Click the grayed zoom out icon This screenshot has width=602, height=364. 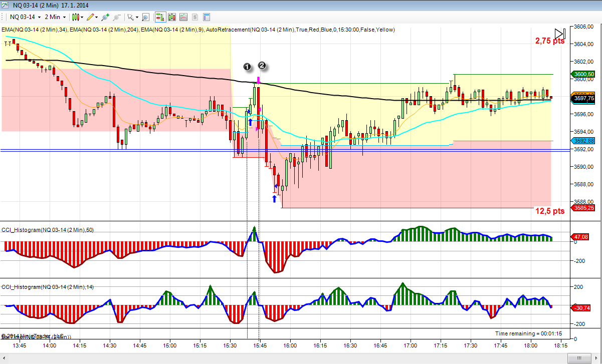pyautogui.click(x=117, y=17)
